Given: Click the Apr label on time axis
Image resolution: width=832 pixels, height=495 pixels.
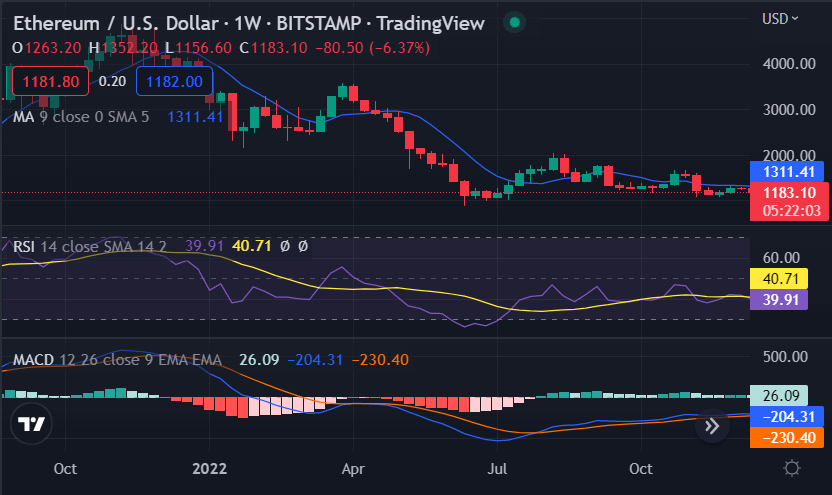Looking at the screenshot, I should click(x=353, y=468).
